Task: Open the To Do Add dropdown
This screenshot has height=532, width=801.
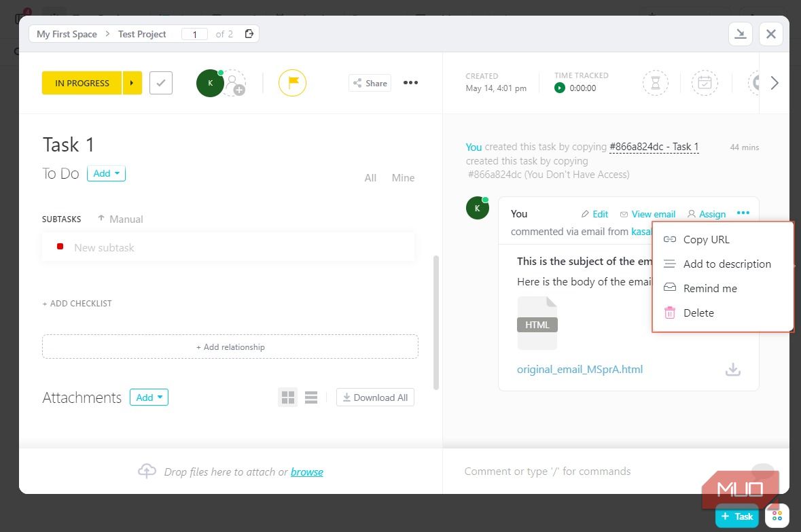Action: (106, 173)
